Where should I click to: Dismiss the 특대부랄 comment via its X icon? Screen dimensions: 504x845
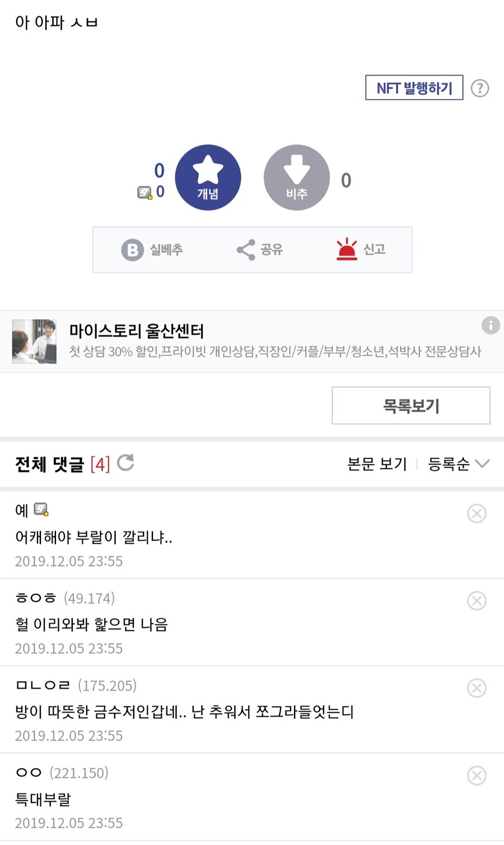click(x=477, y=776)
